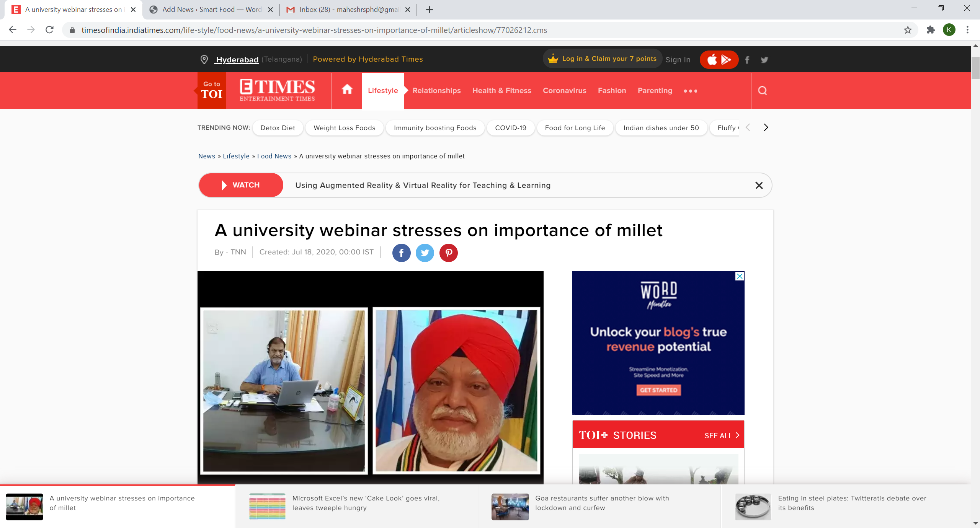Close the WATCH video banner

click(x=759, y=185)
